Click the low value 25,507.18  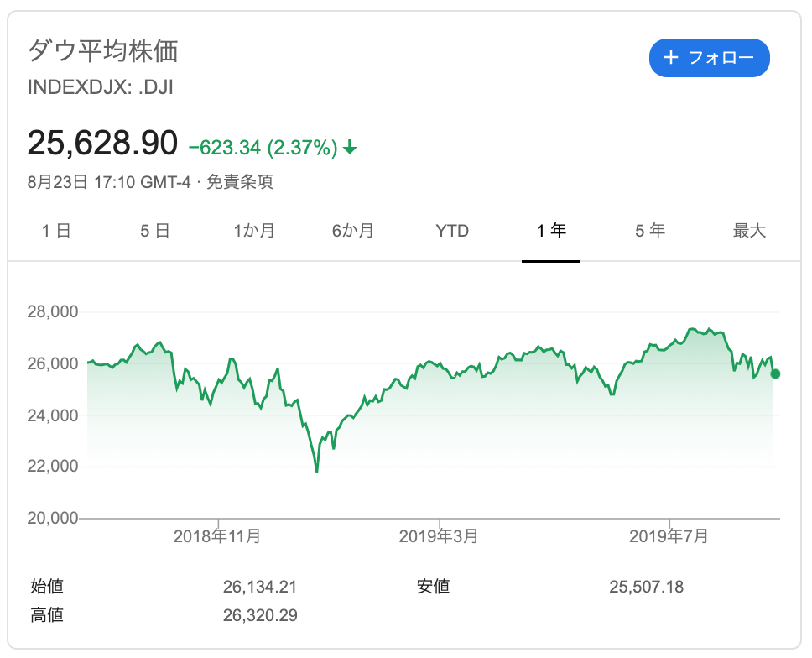[646, 587]
